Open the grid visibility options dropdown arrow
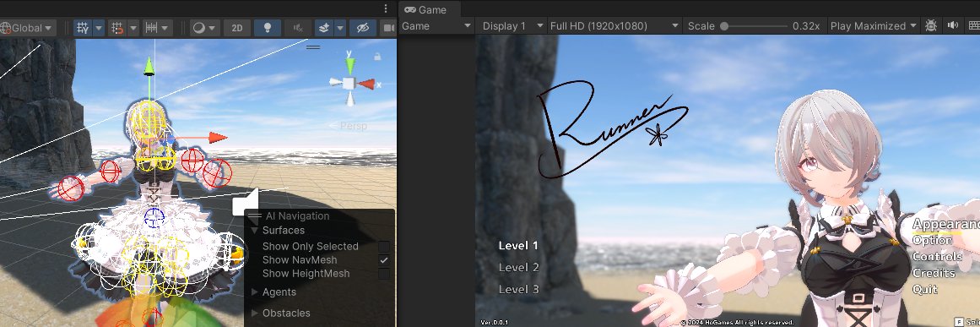This screenshot has height=327, width=980. 99,28
